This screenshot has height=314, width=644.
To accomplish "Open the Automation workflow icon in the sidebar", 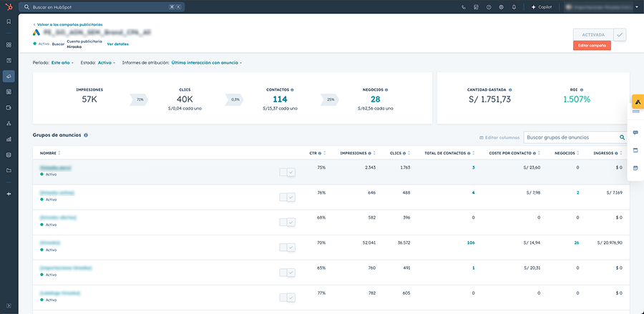I will (9, 124).
